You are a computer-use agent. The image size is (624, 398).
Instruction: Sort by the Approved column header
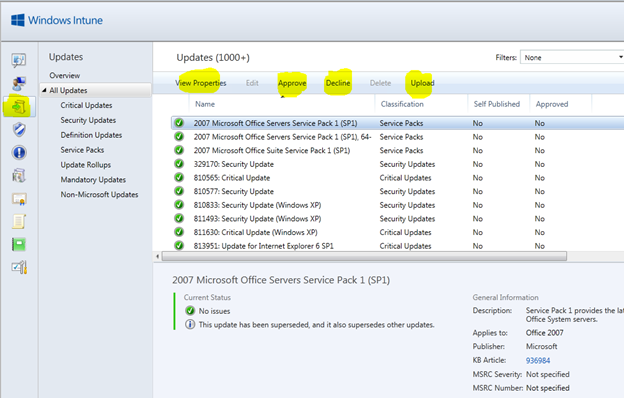coord(552,104)
